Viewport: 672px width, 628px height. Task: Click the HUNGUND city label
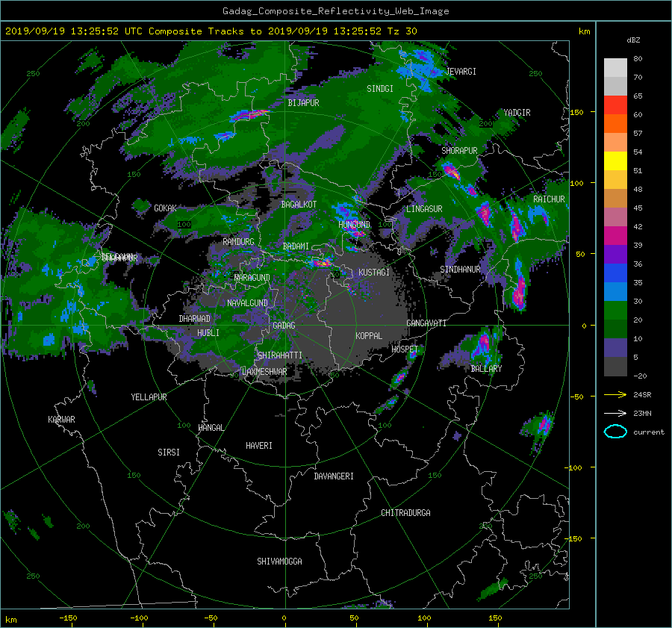pos(354,225)
